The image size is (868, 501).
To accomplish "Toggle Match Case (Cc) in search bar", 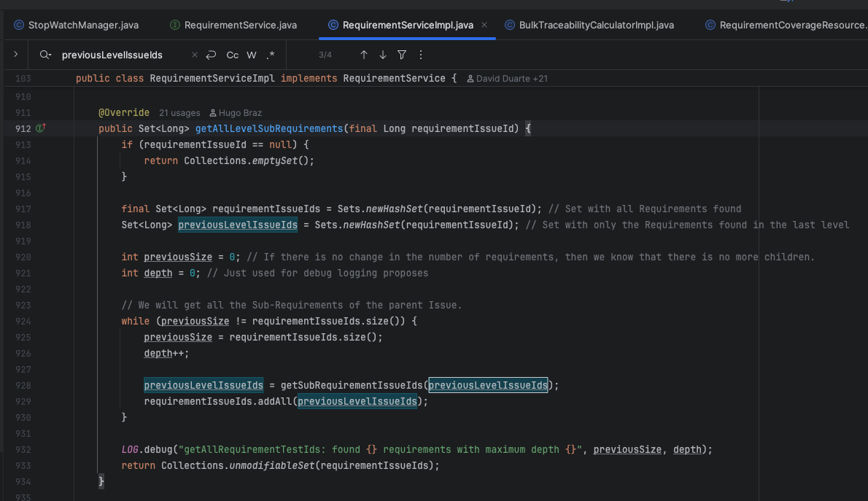I will pyautogui.click(x=232, y=55).
